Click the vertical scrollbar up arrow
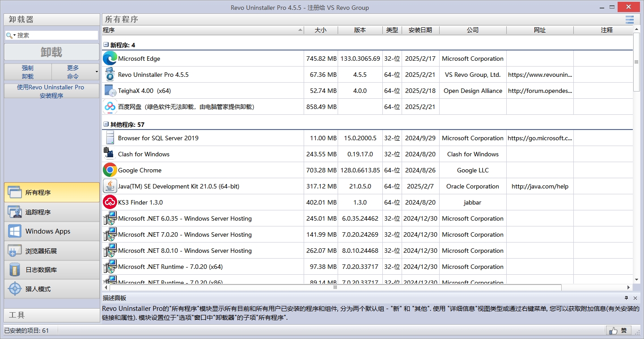The image size is (644, 339). [637, 29]
